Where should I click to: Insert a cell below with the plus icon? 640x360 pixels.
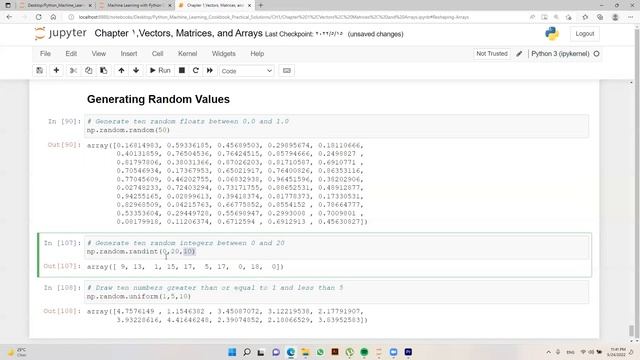(56, 71)
